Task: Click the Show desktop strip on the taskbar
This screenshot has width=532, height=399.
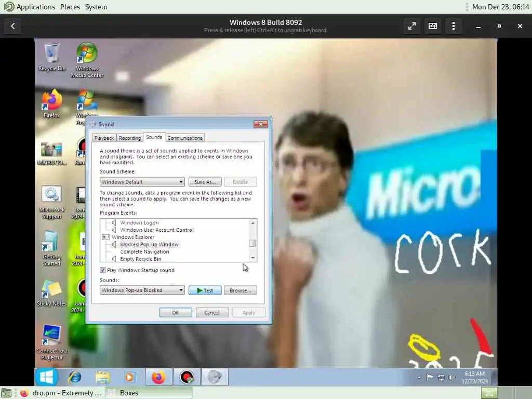Action: tap(495, 377)
